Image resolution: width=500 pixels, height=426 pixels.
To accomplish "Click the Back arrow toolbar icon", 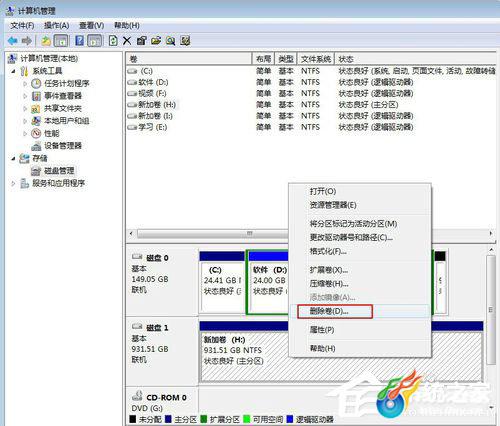I will click(13, 41).
